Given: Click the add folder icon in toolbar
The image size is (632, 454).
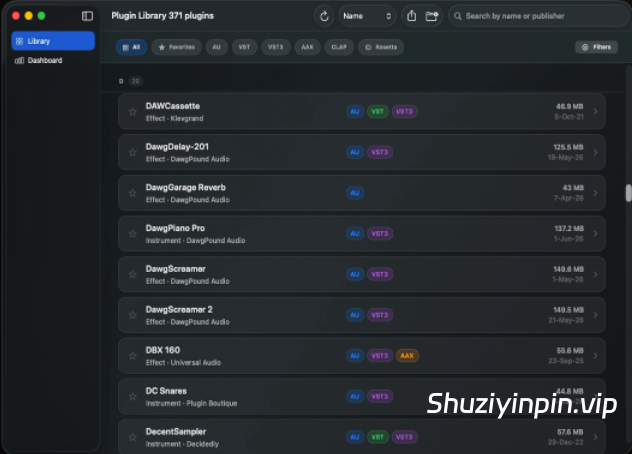Looking at the screenshot, I should (x=432, y=16).
